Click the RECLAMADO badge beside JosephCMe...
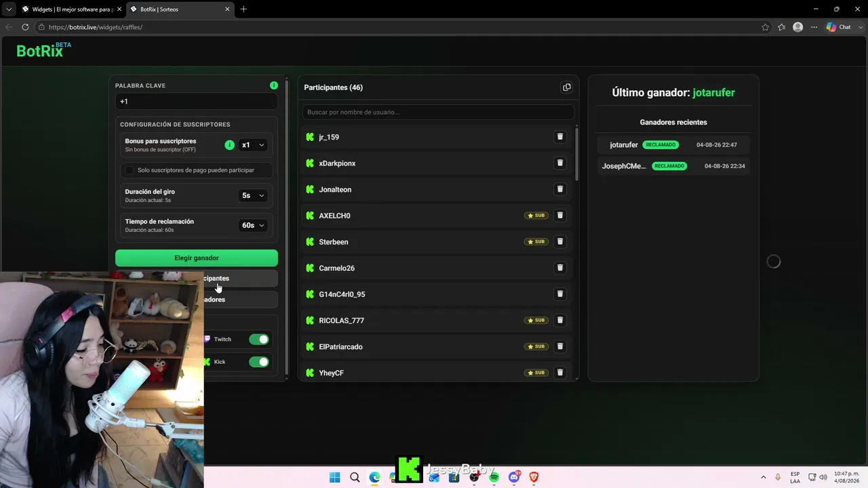868x488 pixels. (669, 166)
